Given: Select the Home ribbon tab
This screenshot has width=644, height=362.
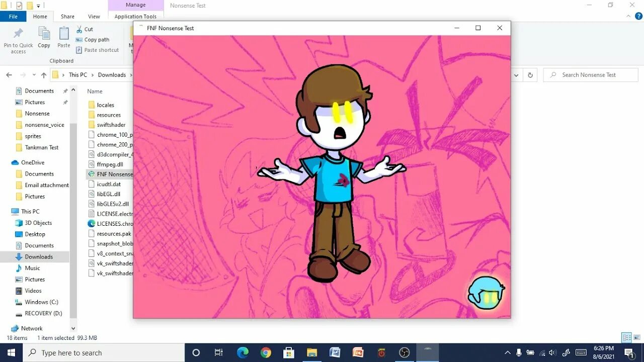Looking at the screenshot, I should click(x=40, y=17).
